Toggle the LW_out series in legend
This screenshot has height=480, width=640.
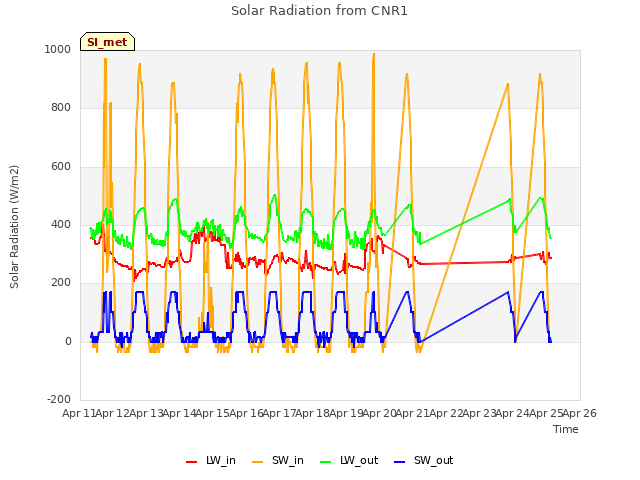point(349,460)
